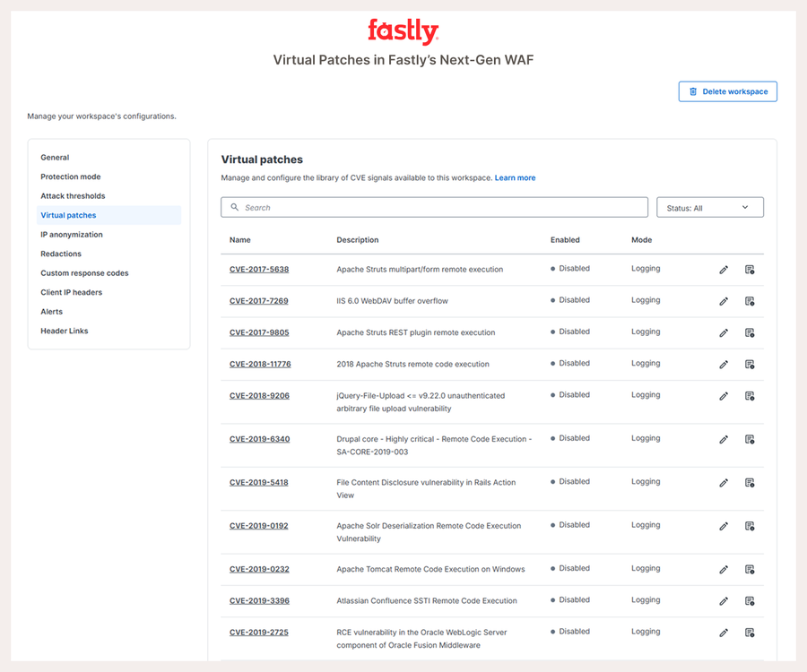Click the Delete workspace button
The width and height of the screenshot is (807, 672).
[x=727, y=91]
